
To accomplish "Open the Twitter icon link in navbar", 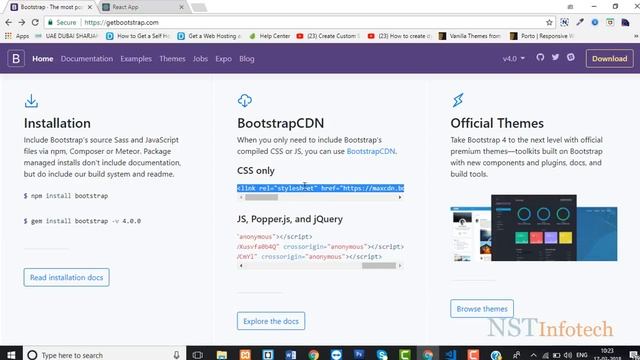I will (x=555, y=57).
